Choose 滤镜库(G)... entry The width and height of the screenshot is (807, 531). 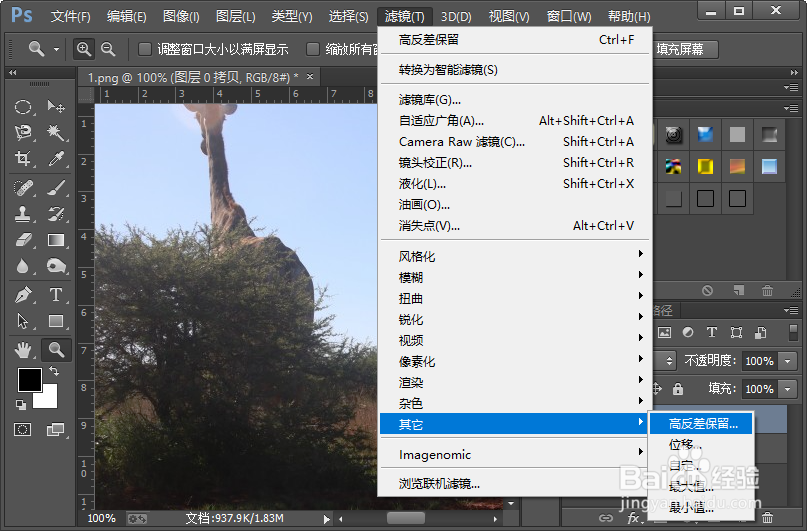(514, 99)
